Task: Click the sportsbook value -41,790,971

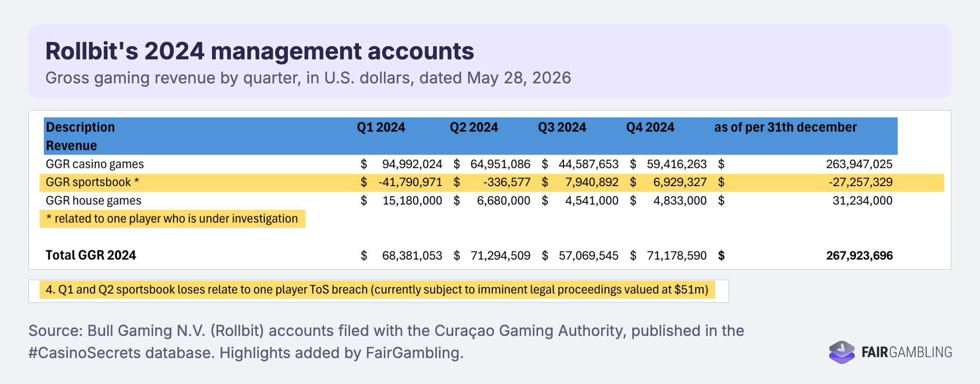Action: point(410,182)
